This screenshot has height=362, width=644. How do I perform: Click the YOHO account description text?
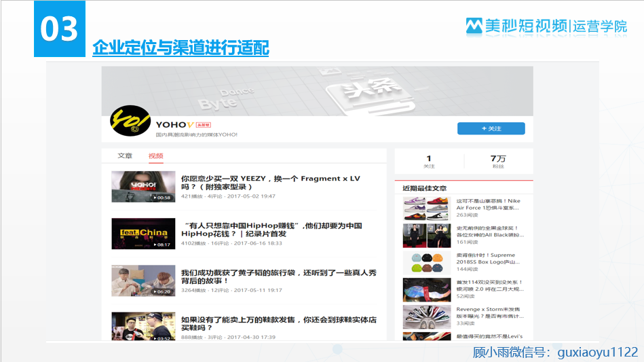(x=196, y=134)
